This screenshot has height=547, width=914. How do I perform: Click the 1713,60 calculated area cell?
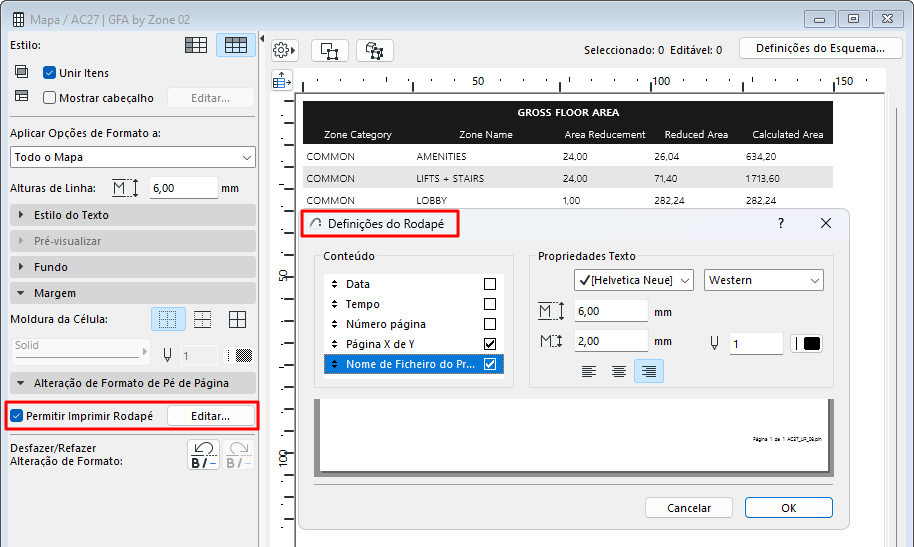click(x=762, y=178)
